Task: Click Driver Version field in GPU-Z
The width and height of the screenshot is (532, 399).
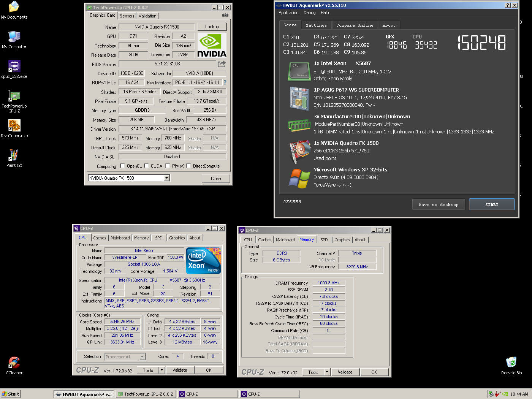Action: click(x=172, y=129)
